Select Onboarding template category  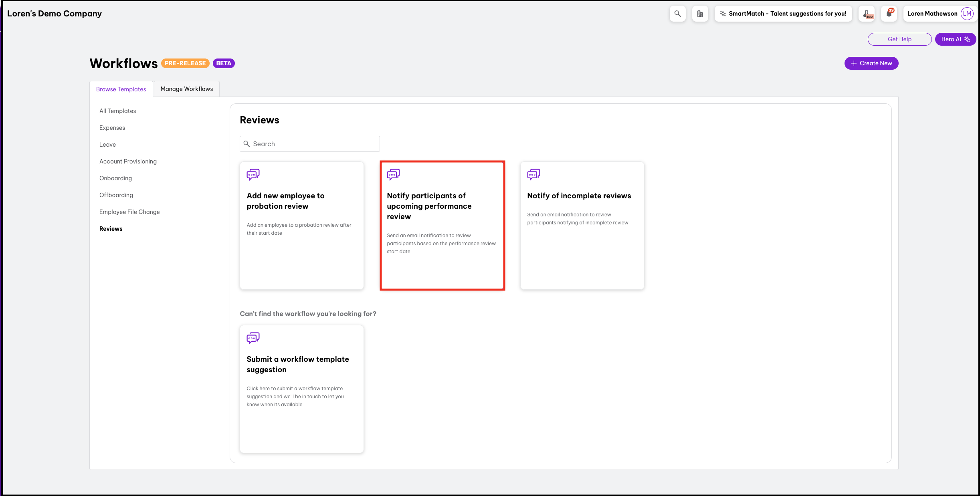(115, 178)
